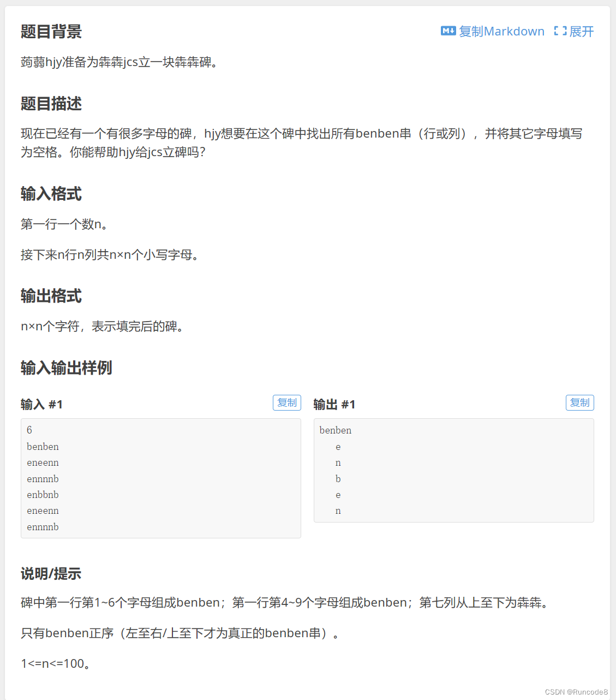
Task: Click the letter 'b' in sample output
Action: [x=338, y=479]
